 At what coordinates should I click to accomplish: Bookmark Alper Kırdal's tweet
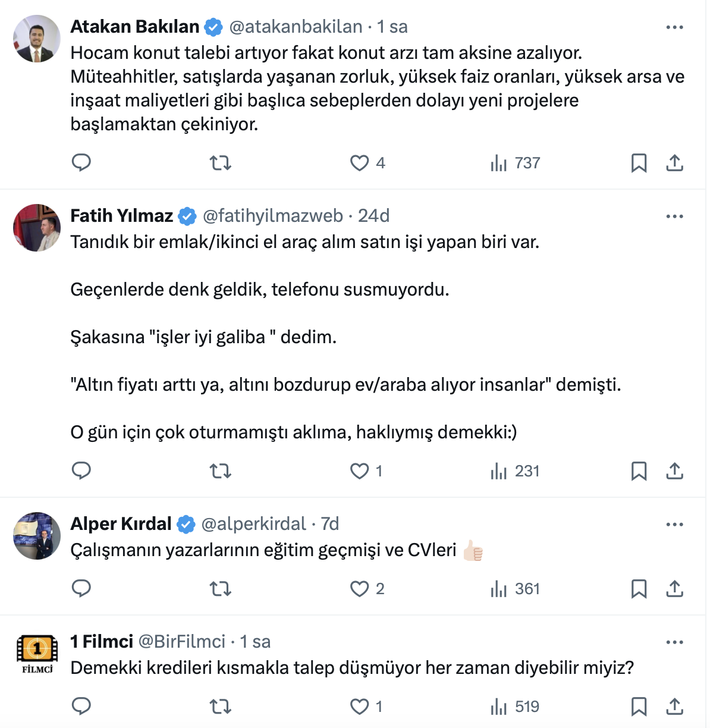click(x=639, y=588)
